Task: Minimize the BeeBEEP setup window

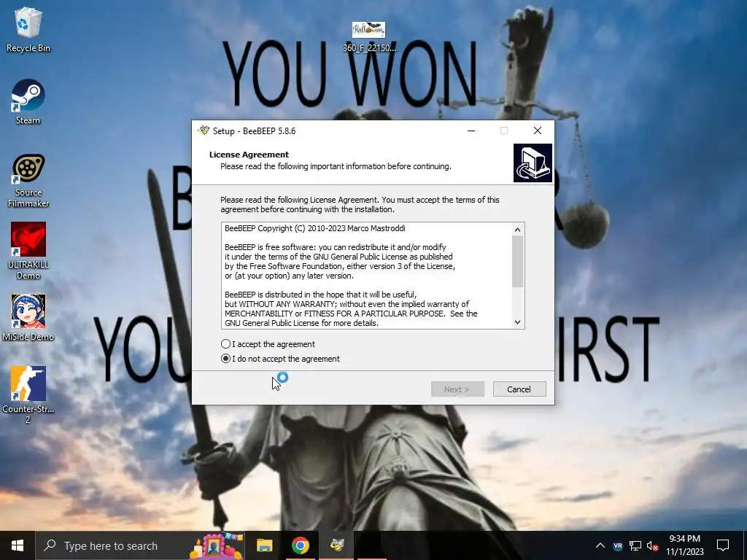Action: (471, 131)
